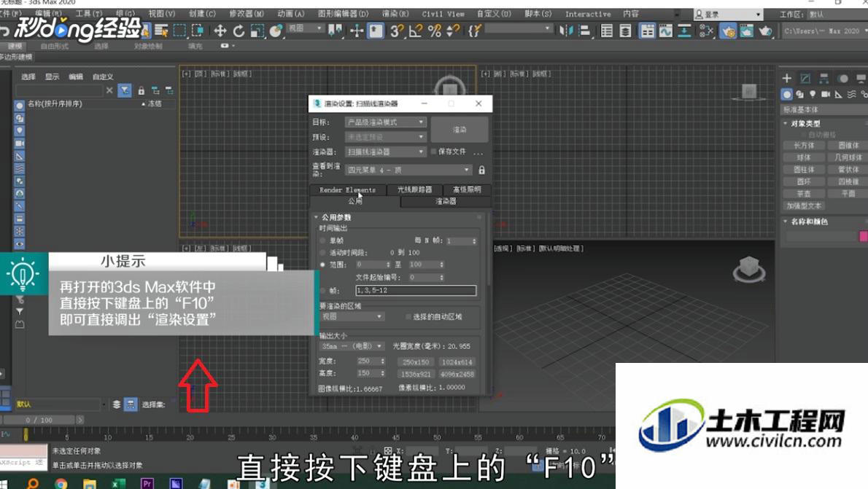Viewport: 868px width, 489px height.
Task: Toggle the Angle Snap button
Action: 415,31
